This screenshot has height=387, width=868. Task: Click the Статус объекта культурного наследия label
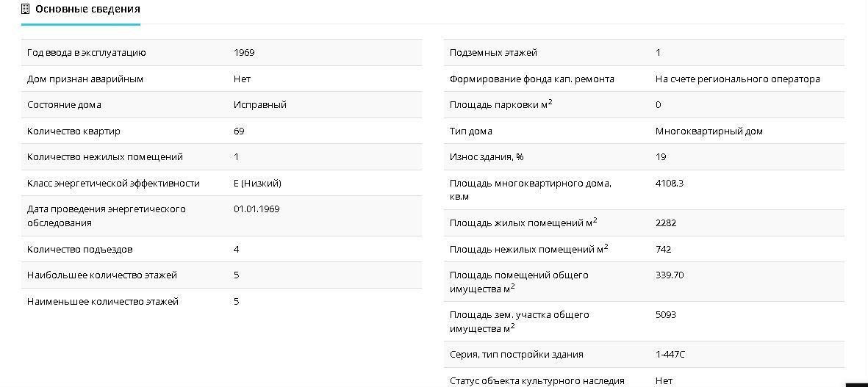tap(537, 380)
